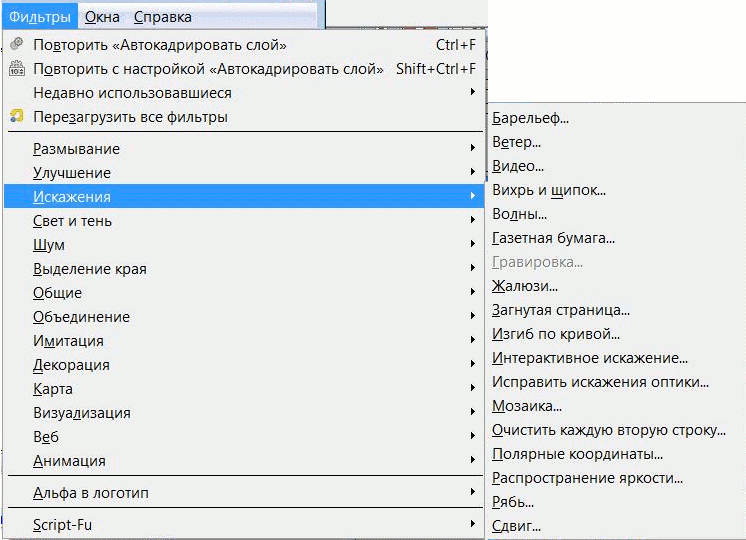Expand the Размывание submenu arrow
This screenshot has width=746, height=540.
[472, 147]
